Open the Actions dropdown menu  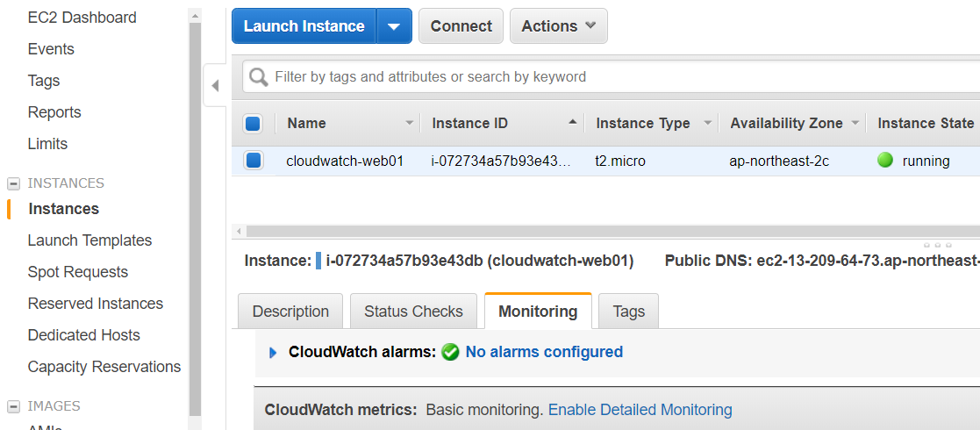[x=559, y=26]
